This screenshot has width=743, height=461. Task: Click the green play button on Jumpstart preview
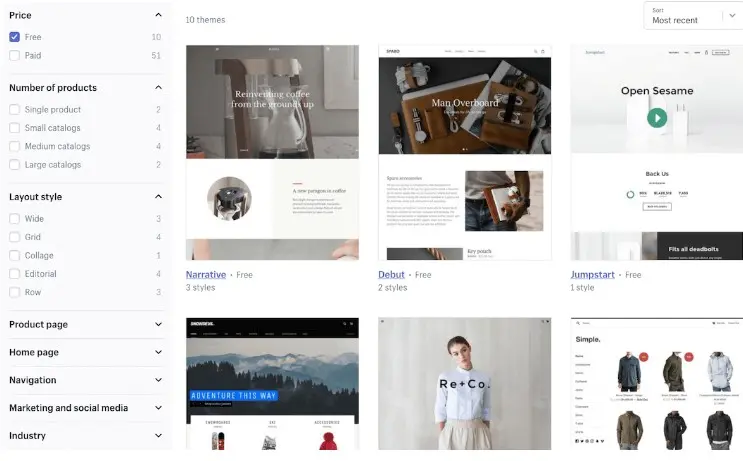[656, 118]
